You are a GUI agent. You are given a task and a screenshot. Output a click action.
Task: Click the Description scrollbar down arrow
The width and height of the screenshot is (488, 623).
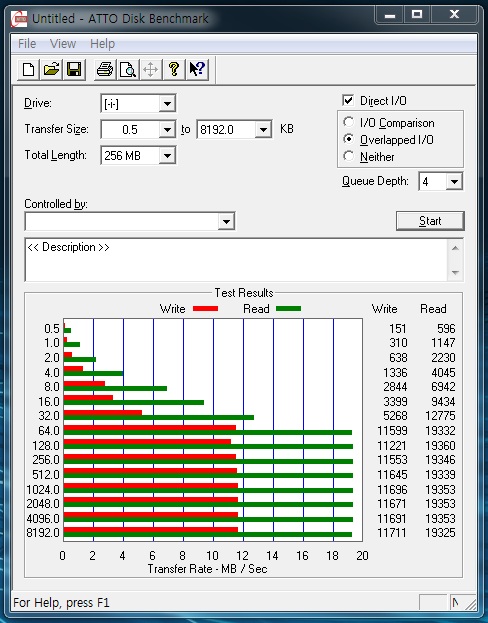point(455,273)
